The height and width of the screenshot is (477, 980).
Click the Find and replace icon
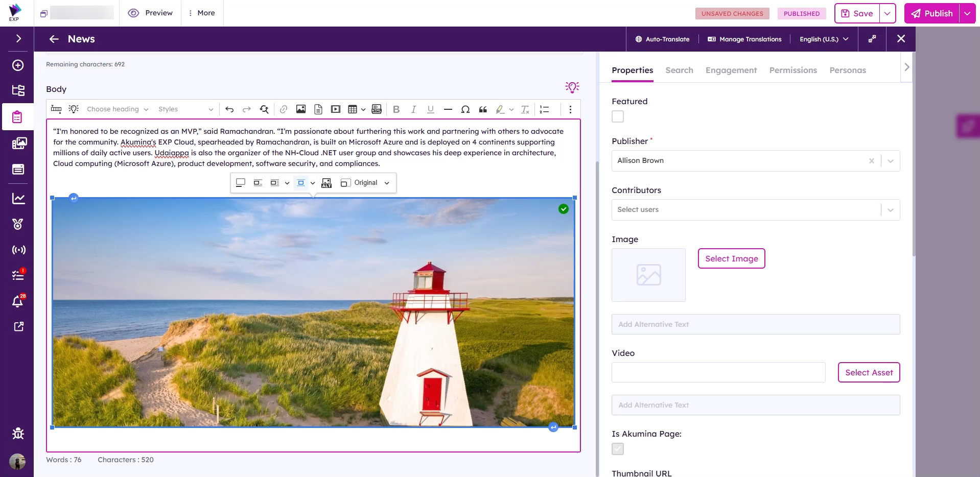[264, 109]
